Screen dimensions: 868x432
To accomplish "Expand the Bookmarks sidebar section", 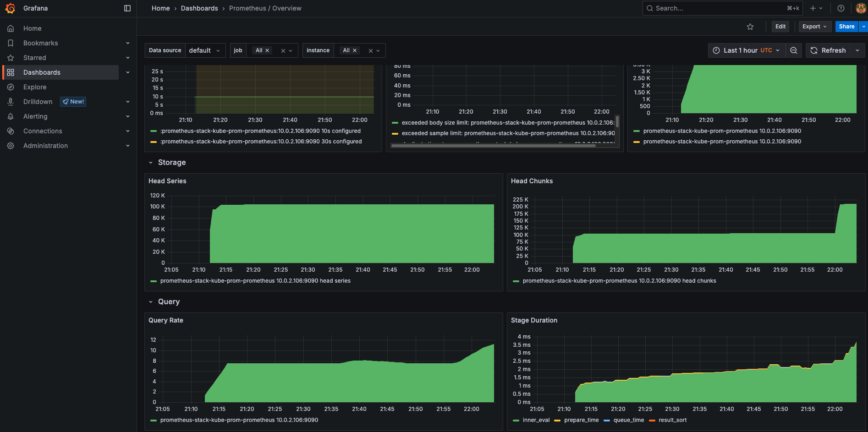I will tap(128, 43).
